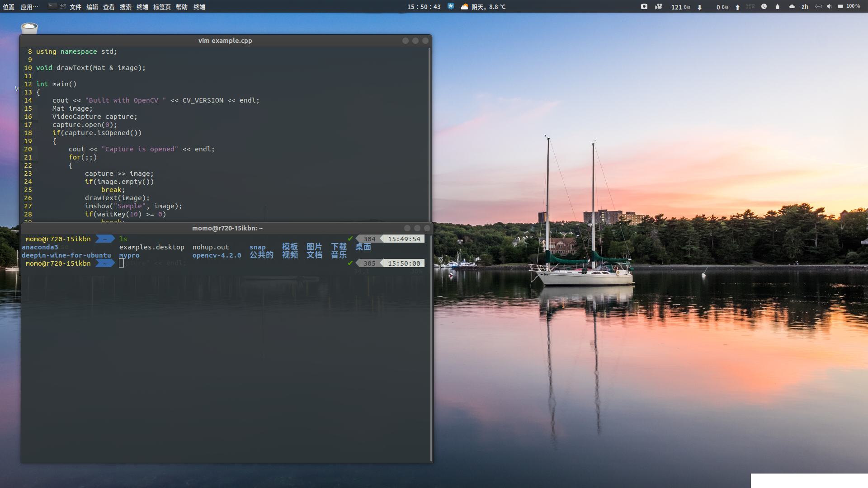
Task: Open the trash icon on the desktop
Action: click(29, 28)
